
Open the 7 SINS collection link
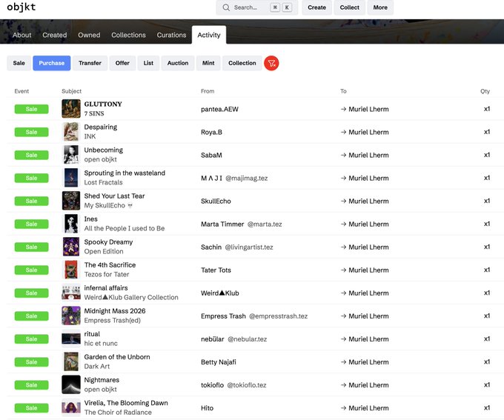[94, 113]
